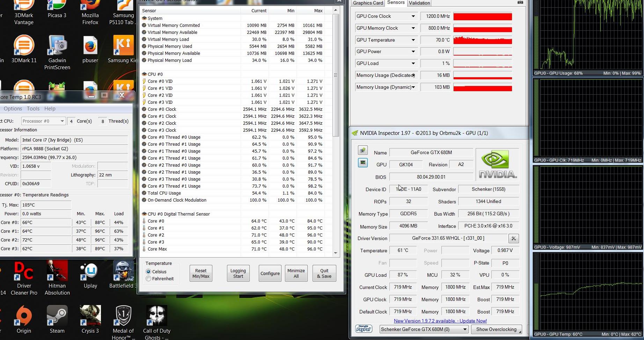Switch to GPU-Z Sensors tab
Screen dimensions: 644x340
[396, 2]
